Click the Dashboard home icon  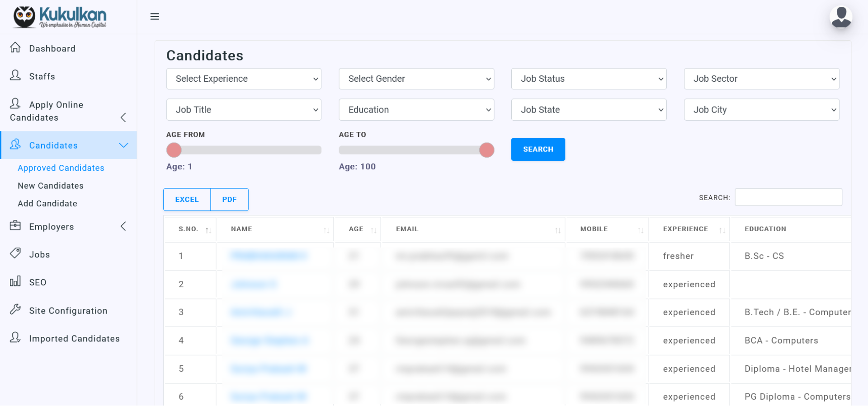[15, 47]
